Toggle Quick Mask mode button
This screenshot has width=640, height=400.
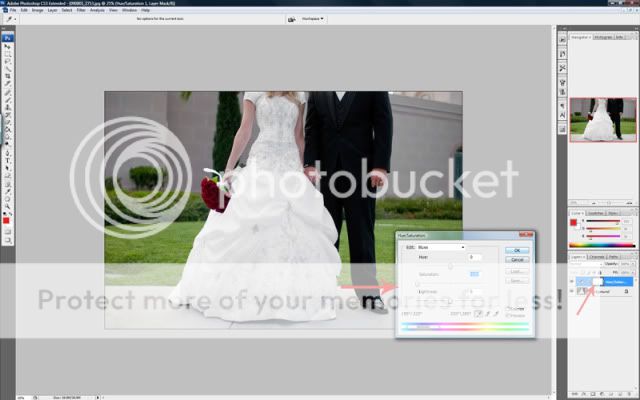click(x=8, y=232)
